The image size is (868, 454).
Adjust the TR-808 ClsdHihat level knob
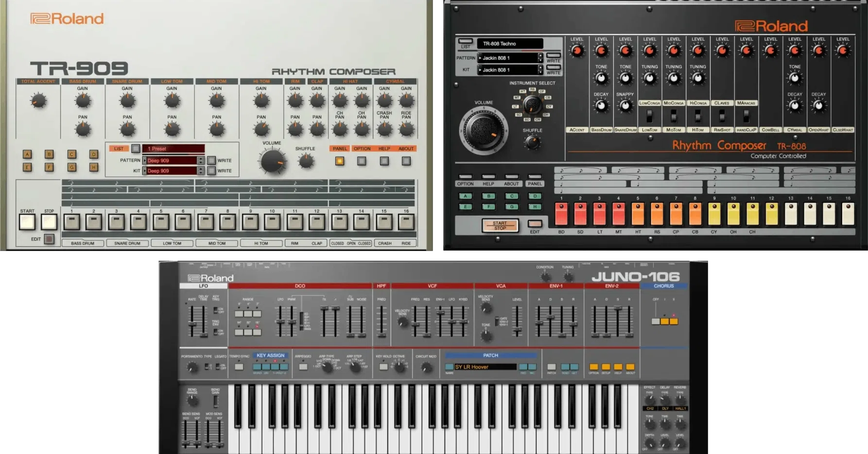[x=843, y=50]
